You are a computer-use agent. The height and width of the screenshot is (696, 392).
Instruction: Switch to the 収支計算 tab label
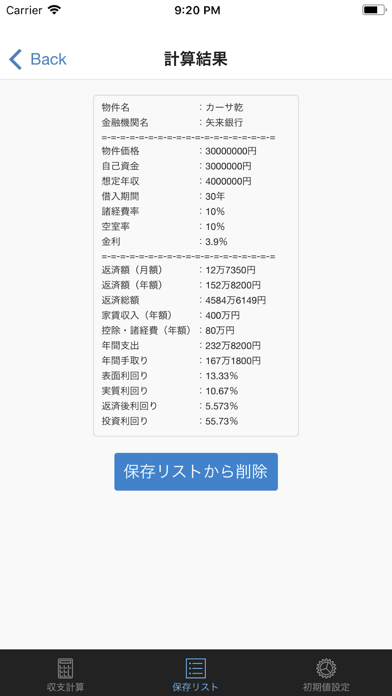point(65,687)
